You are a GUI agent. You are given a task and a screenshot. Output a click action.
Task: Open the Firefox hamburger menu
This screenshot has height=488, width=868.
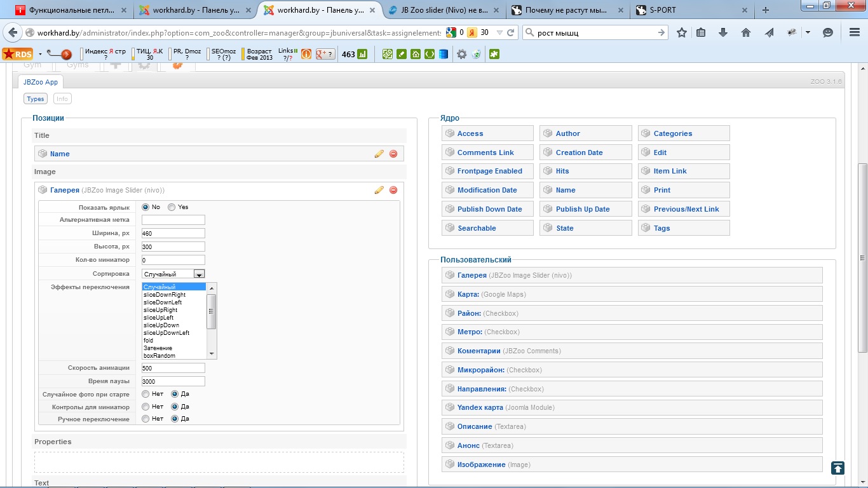click(855, 32)
